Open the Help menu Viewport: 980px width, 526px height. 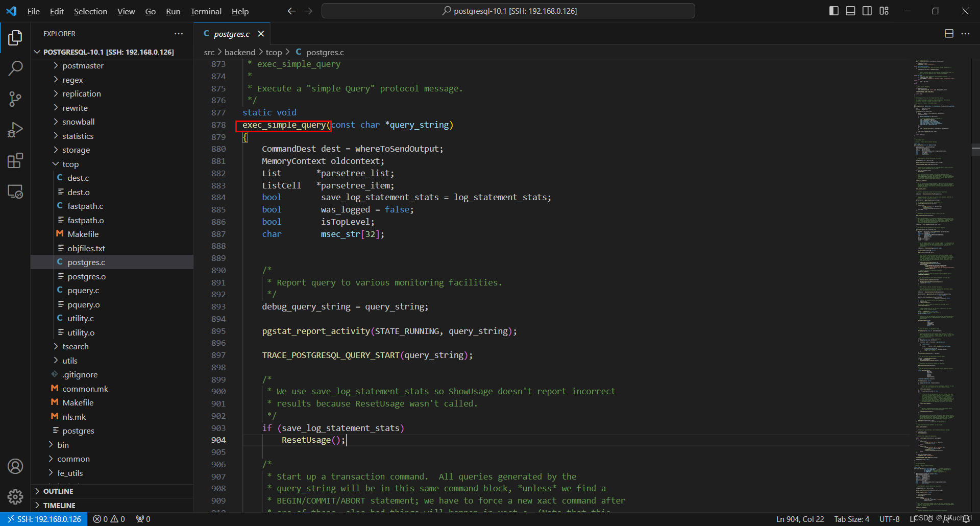click(240, 11)
